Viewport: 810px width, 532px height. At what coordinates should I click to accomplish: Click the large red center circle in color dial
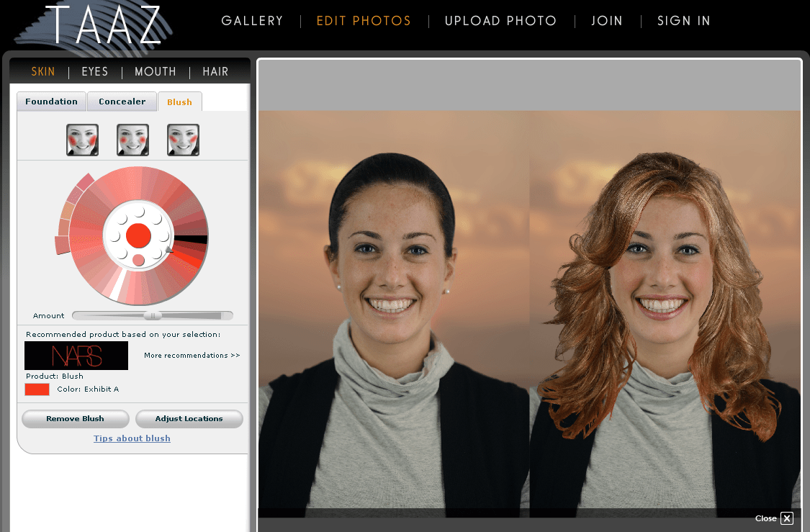pos(138,235)
